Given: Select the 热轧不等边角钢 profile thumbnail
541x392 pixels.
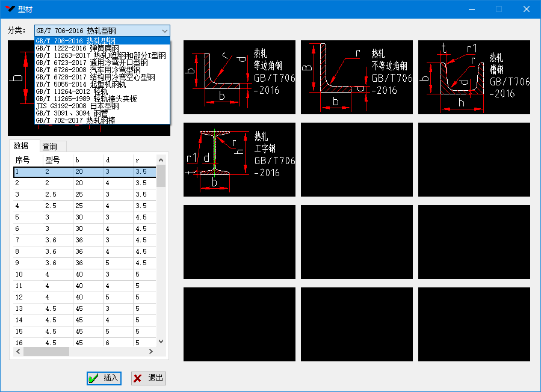Looking at the screenshot, I should click(x=356, y=77).
